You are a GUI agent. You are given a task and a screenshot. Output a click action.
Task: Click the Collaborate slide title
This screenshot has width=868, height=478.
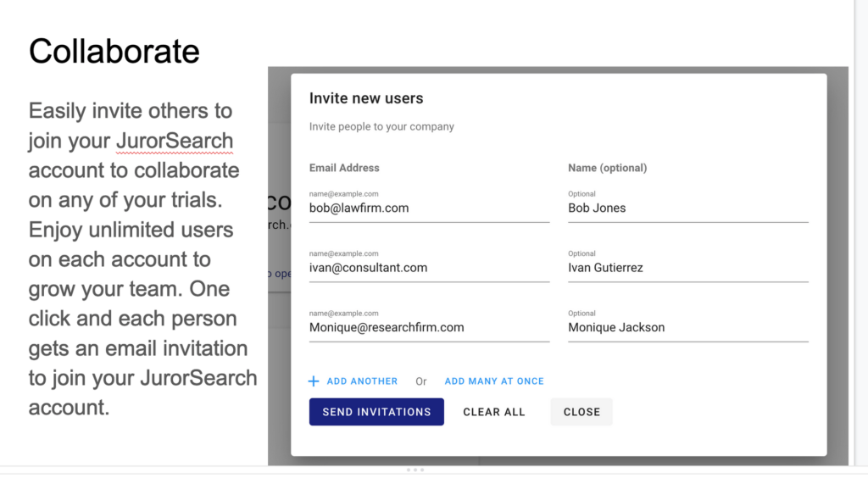pos(114,52)
